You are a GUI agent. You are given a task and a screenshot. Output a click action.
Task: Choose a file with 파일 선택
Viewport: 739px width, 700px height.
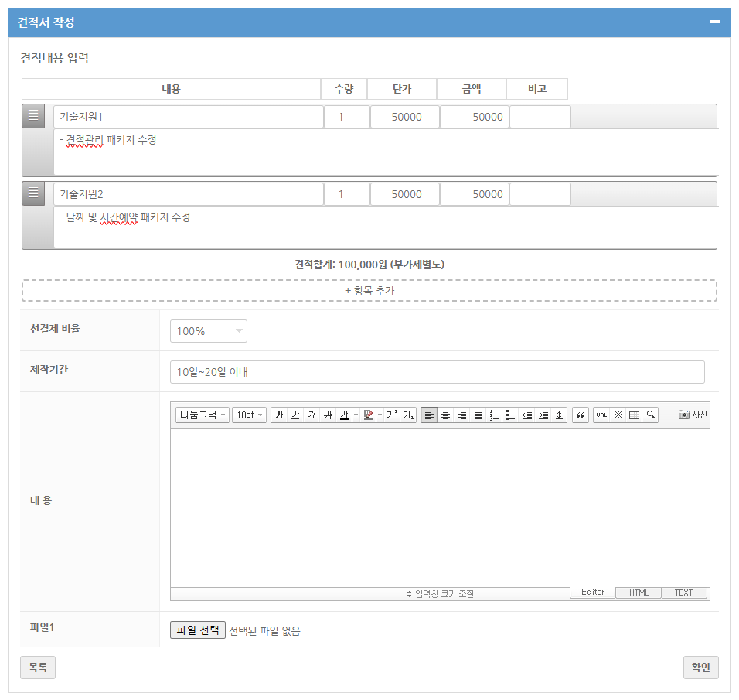point(197,629)
